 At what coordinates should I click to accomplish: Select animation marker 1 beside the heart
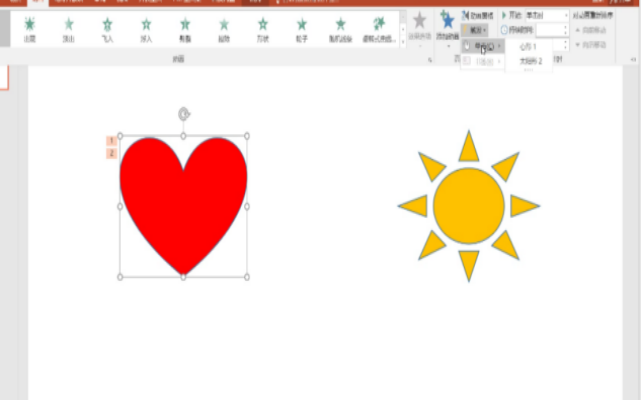111,140
